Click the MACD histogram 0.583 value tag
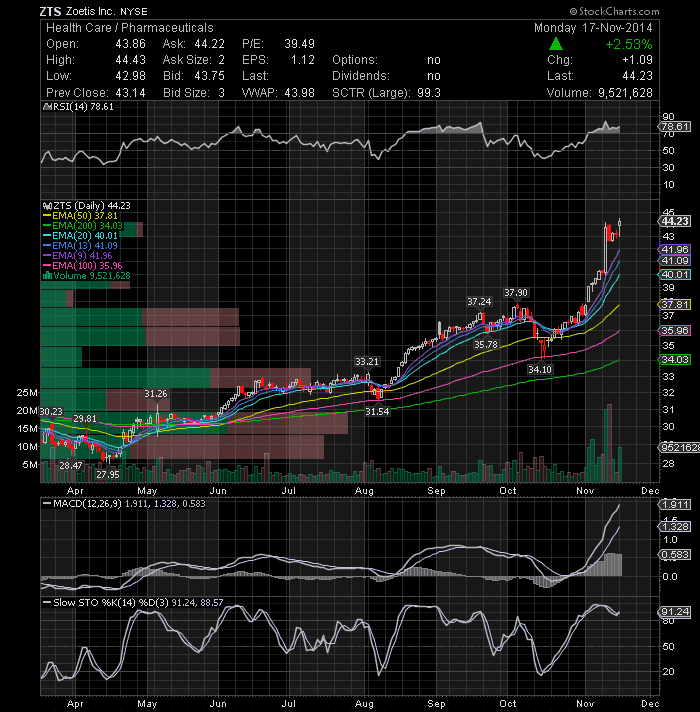Viewport: 700px width, 712px height. pos(675,555)
